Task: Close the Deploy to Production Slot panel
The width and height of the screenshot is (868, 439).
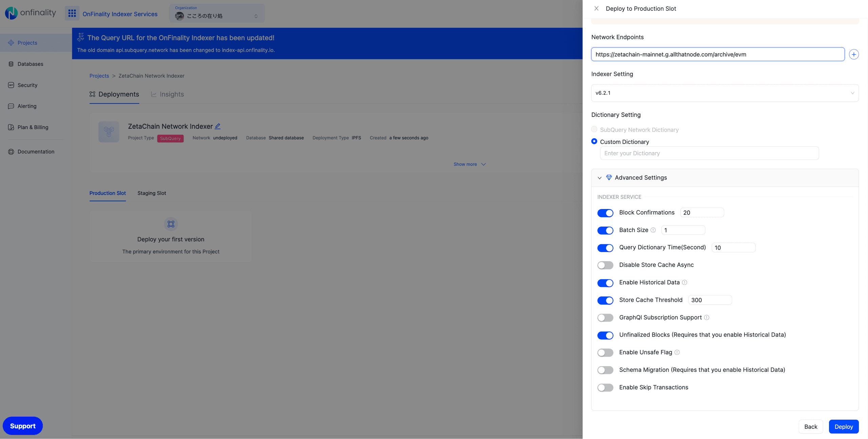Action: (597, 8)
